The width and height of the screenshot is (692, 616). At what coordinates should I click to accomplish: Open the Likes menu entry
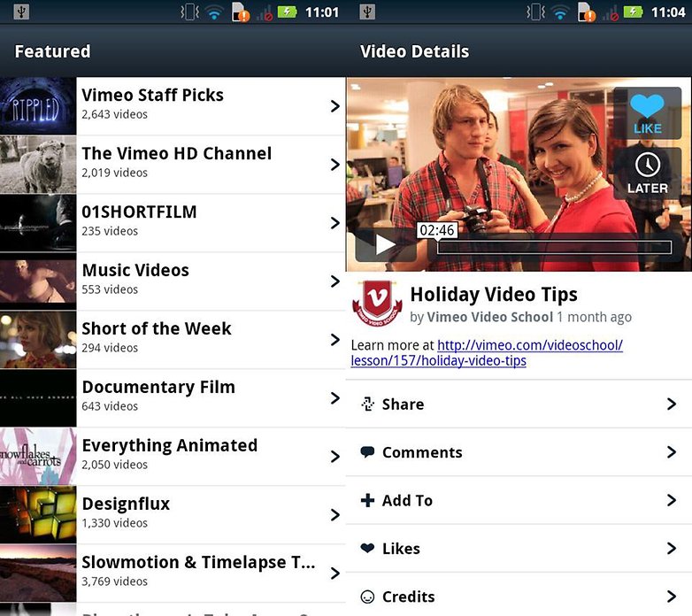coord(519,548)
